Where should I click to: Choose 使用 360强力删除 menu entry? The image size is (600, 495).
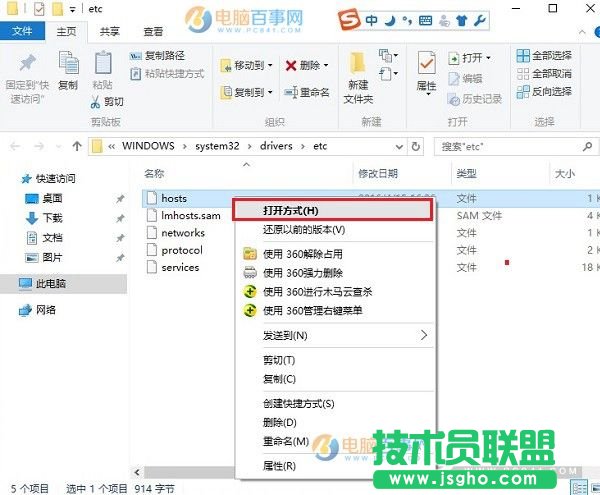click(334, 273)
